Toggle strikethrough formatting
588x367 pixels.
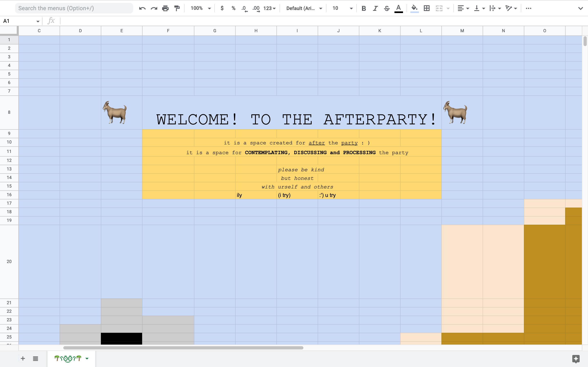pos(387,9)
